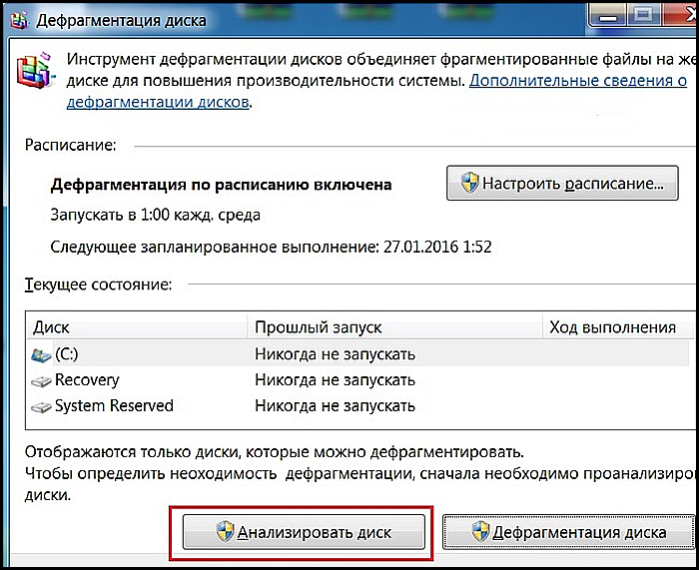Maximize the Дефрагментация диска window
699x570 pixels.
point(643,16)
